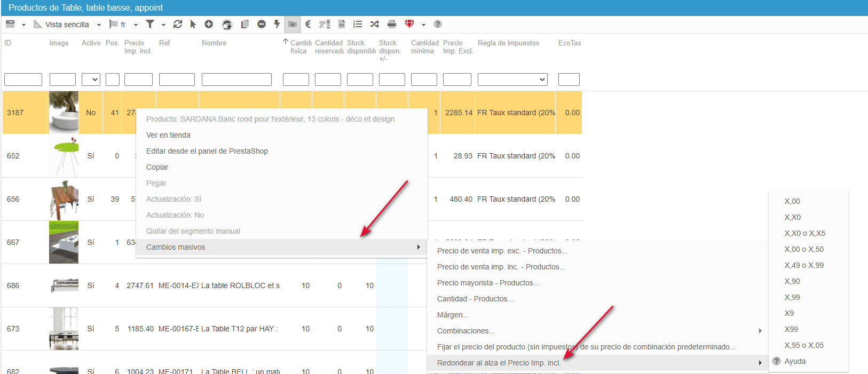
Task: Click the question mark help icon in toolbar
Action: tap(438, 24)
